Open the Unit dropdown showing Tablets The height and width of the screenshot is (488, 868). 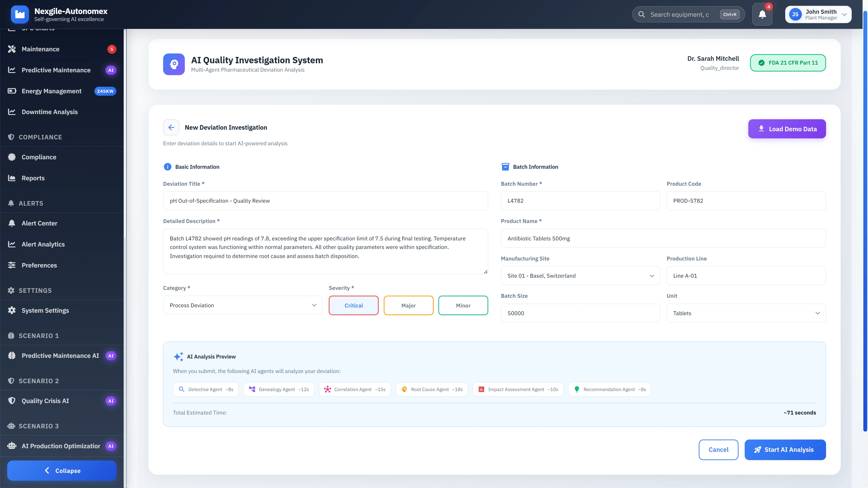746,313
